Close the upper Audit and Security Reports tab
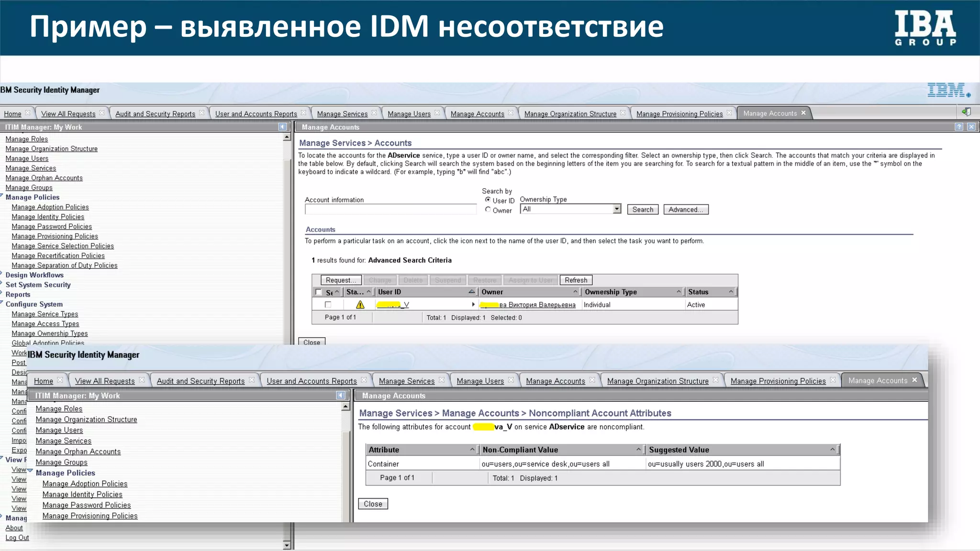 tap(202, 113)
